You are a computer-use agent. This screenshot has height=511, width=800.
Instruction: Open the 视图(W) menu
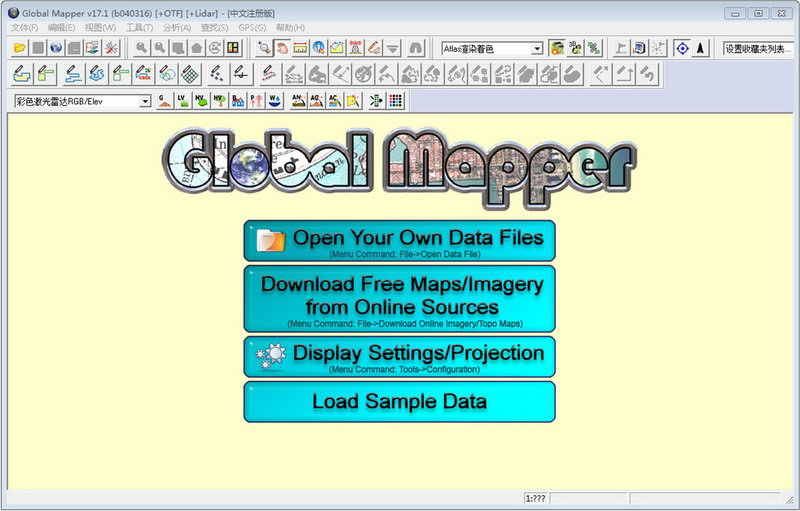point(100,28)
